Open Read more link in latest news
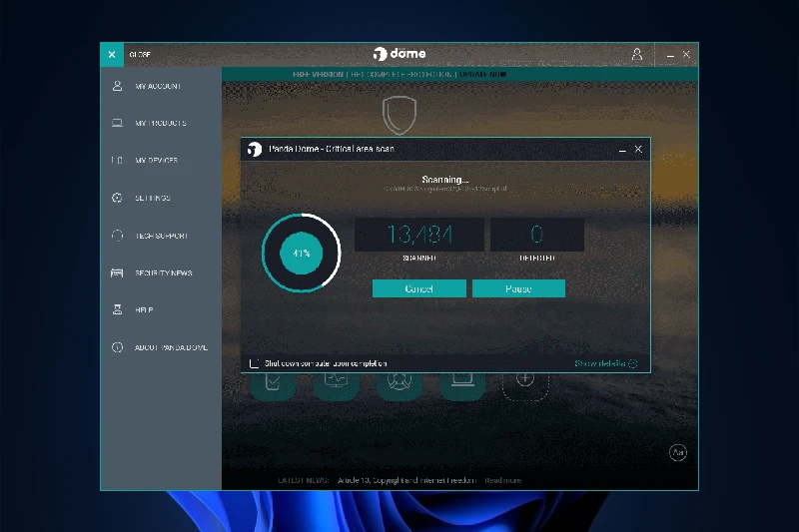 pyautogui.click(x=503, y=480)
